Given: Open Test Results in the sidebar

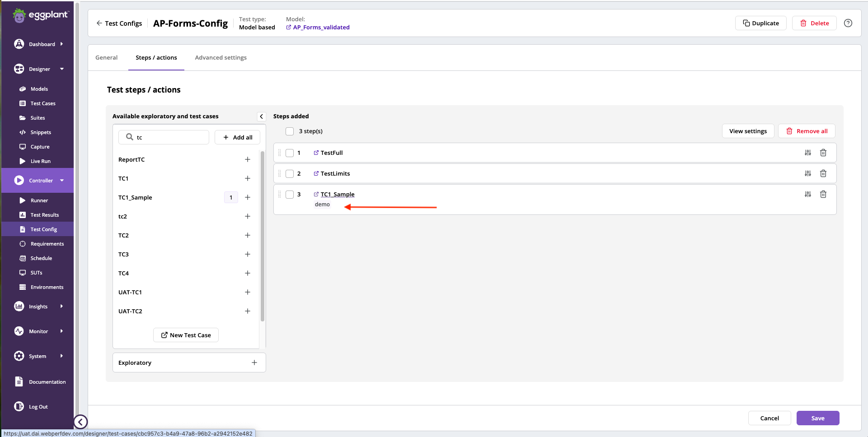Looking at the screenshot, I should tap(45, 214).
